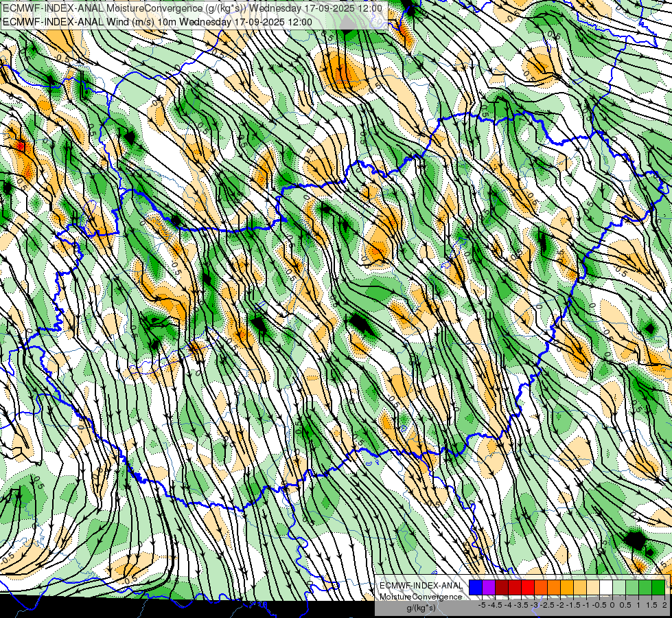
Task: Click the darkest green legend box
Action: tap(658, 588)
